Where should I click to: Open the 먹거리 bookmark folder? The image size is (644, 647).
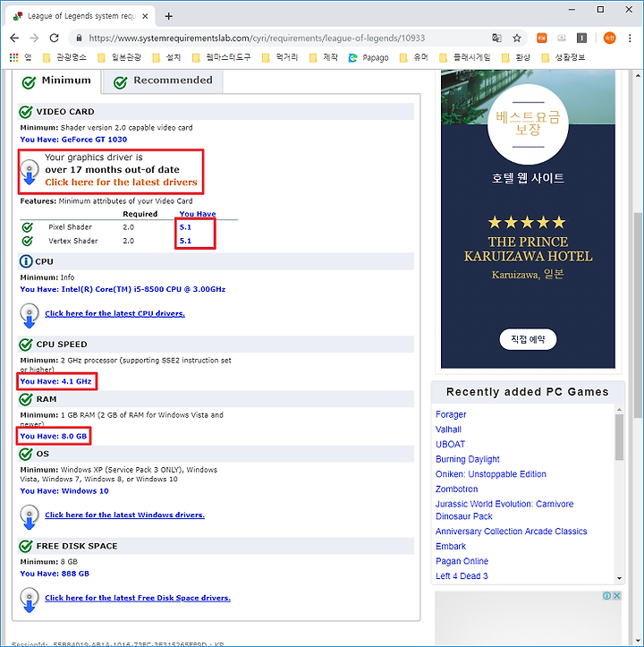[x=280, y=57]
